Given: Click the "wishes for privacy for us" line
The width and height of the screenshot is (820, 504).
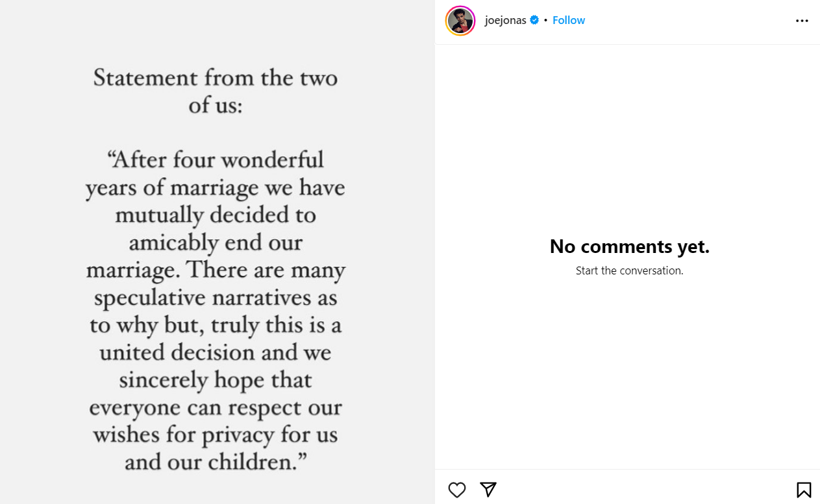Looking at the screenshot, I should point(216,435).
